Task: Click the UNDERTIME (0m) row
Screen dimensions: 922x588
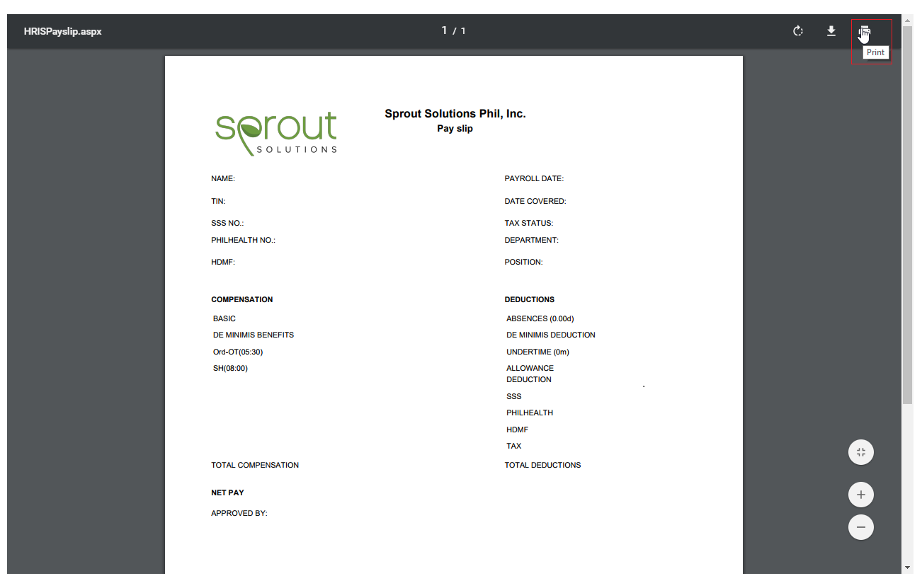Action: (538, 352)
